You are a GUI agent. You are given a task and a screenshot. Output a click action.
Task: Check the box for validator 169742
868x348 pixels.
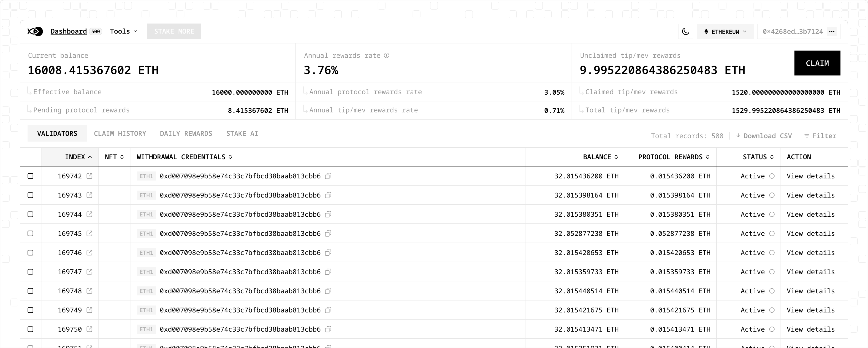(x=31, y=176)
